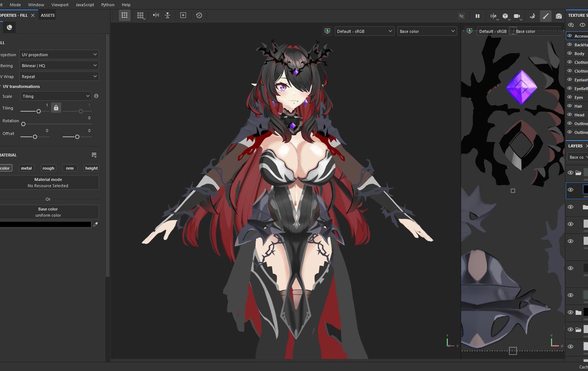Viewport: 588px width, 371px height.
Task: Toggle vertical symmetry alignment icon
Action: click(x=168, y=15)
